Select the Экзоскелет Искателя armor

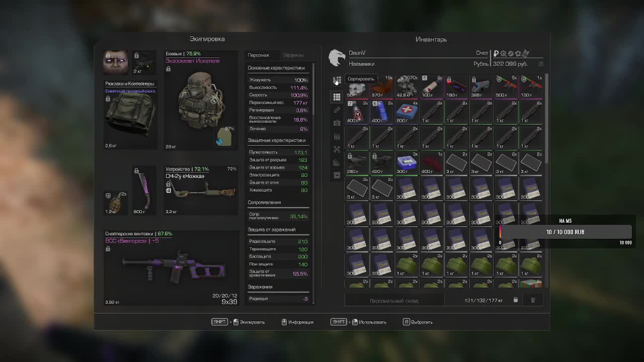click(x=201, y=100)
